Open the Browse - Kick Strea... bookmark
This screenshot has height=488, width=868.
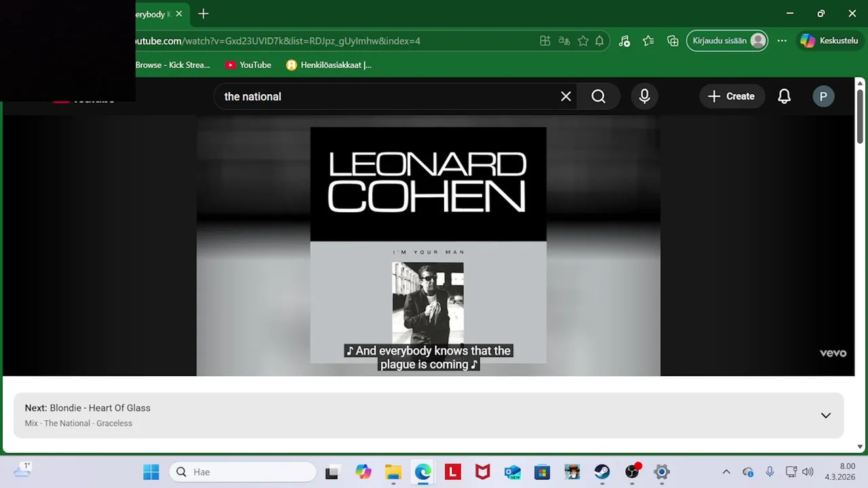tap(172, 65)
